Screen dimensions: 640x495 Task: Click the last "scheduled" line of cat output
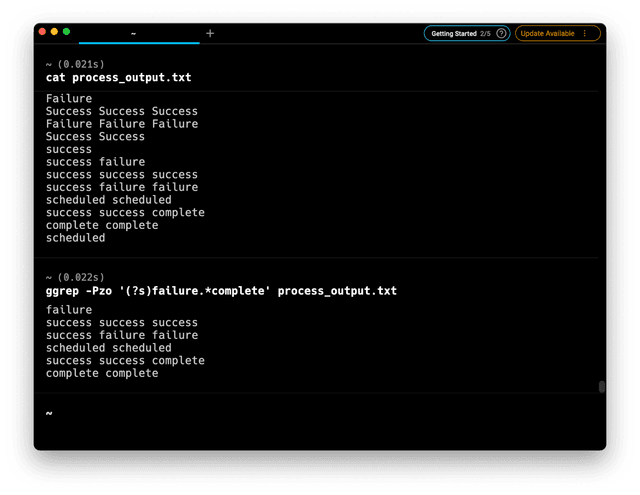pyautogui.click(x=75, y=238)
